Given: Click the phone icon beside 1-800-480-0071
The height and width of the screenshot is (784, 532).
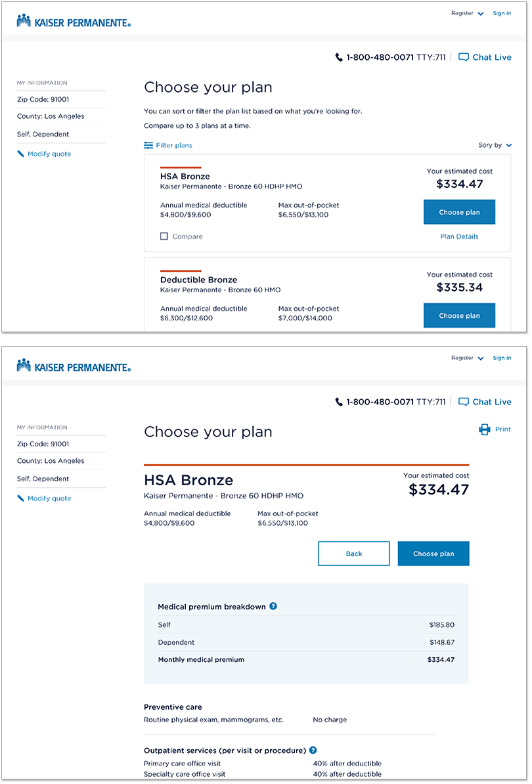Looking at the screenshot, I should [338, 57].
